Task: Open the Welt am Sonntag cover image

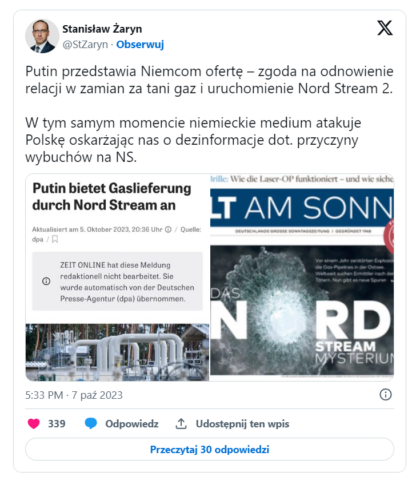Action: click(x=302, y=277)
